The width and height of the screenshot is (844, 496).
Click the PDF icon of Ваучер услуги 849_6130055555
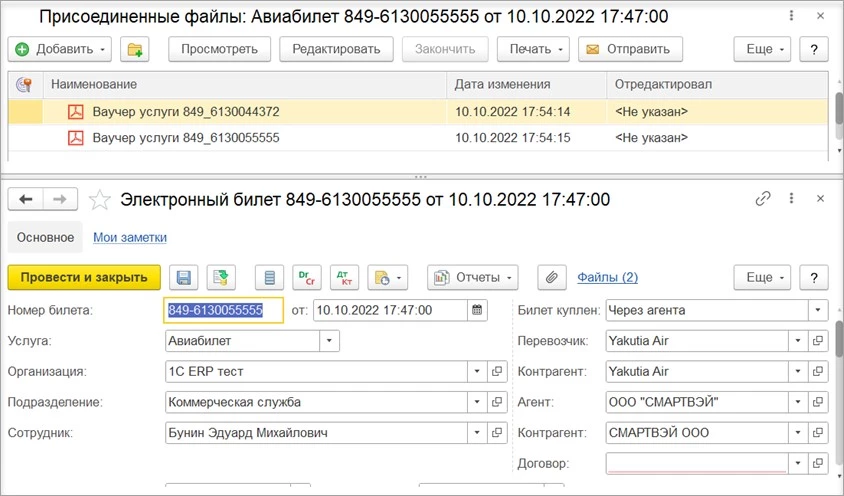click(75, 138)
